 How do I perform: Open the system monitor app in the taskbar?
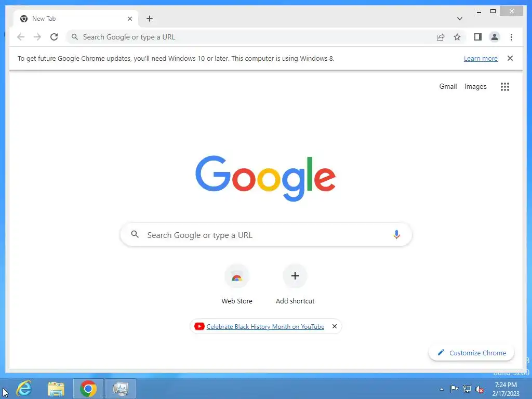121,389
